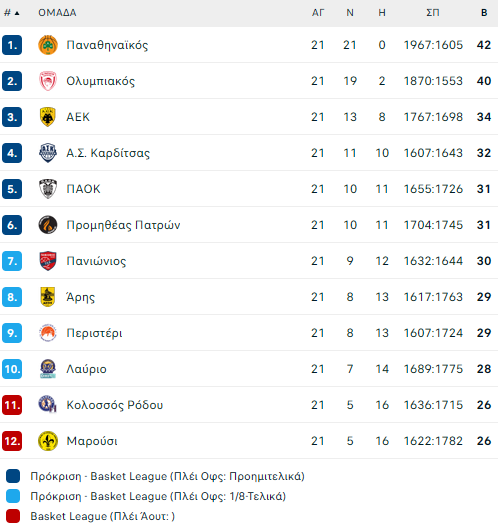Open the Α.Σ. Καρδίτσας team link
The width and height of the screenshot is (498, 525).
pos(108,153)
